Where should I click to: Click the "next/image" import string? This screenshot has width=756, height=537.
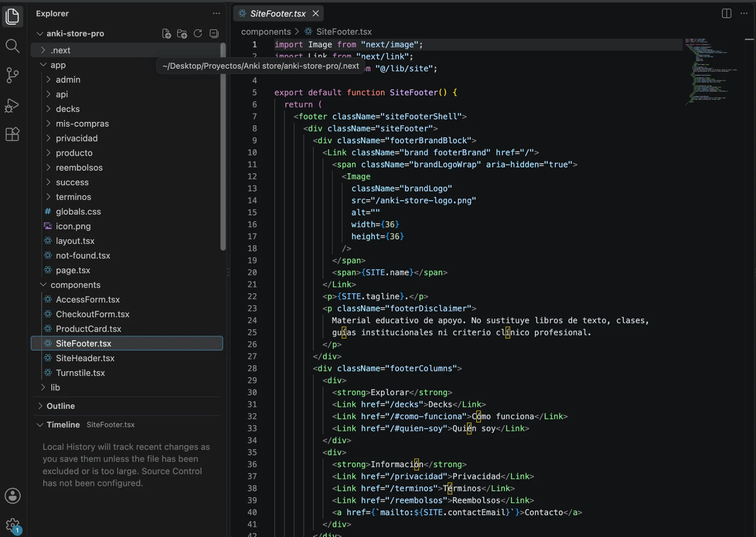click(389, 45)
